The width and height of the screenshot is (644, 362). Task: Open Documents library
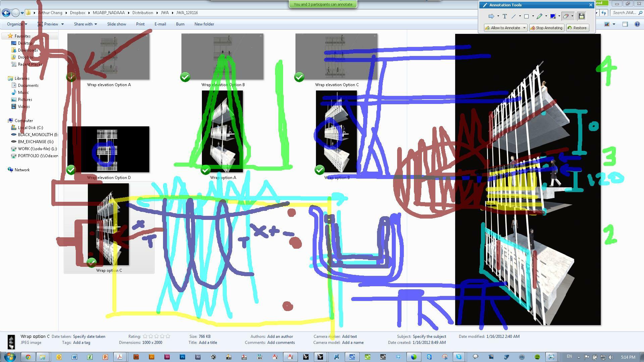click(28, 85)
